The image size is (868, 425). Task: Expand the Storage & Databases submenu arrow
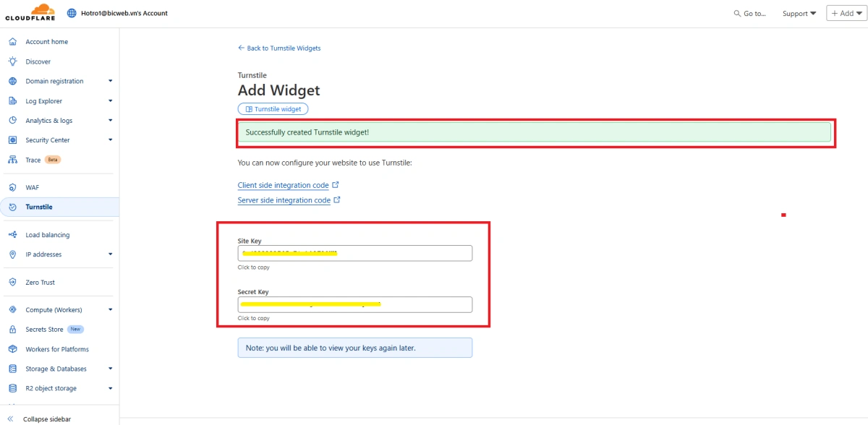pos(111,369)
